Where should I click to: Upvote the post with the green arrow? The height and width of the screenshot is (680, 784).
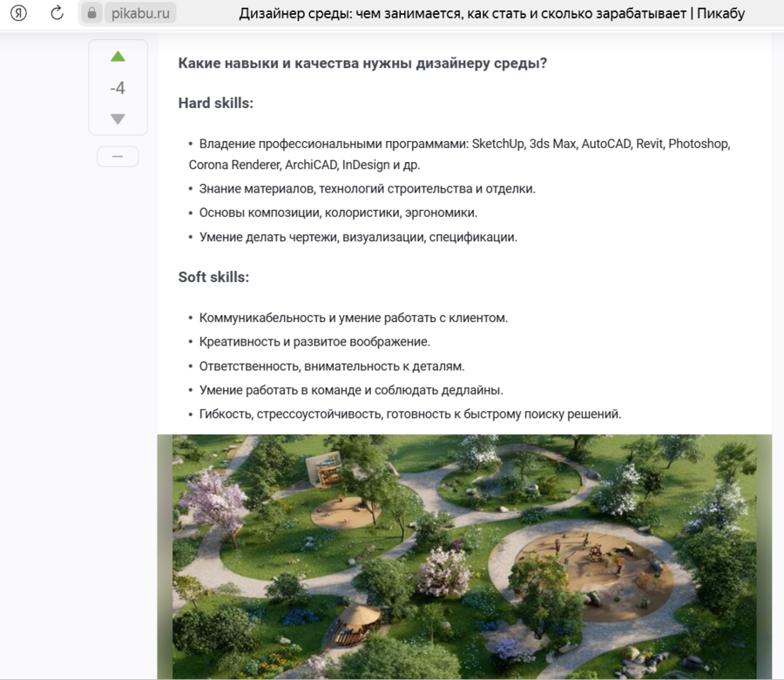pos(118,57)
